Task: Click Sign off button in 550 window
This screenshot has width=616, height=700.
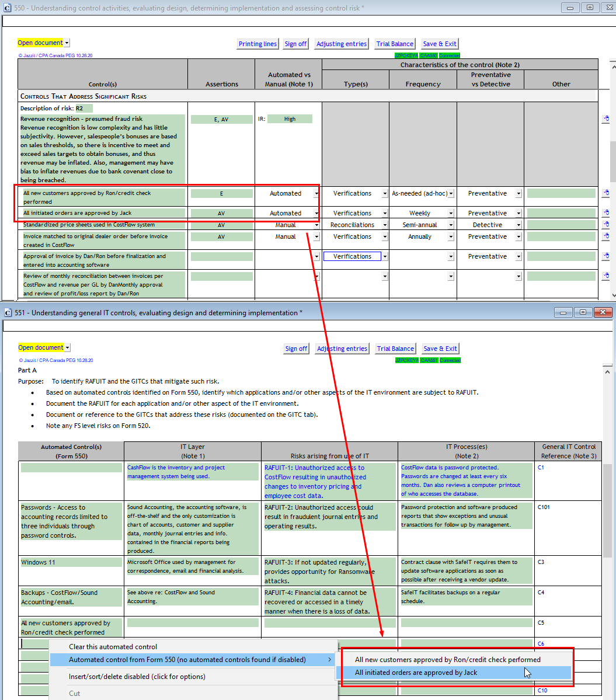Action: (295, 44)
